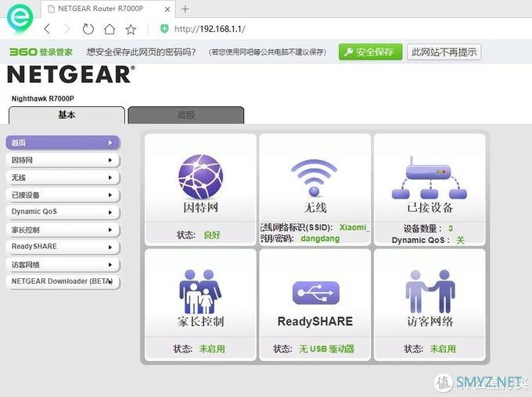This screenshot has height=397, width=532.
Task: Open 因特网 in the sidebar menu
Action: click(63, 160)
